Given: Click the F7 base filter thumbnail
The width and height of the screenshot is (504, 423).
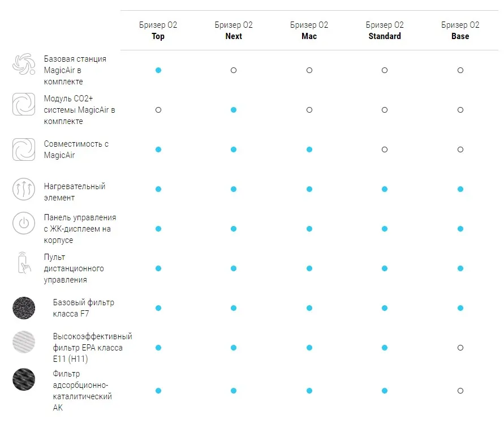Looking at the screenshot, I should point(24,308).
